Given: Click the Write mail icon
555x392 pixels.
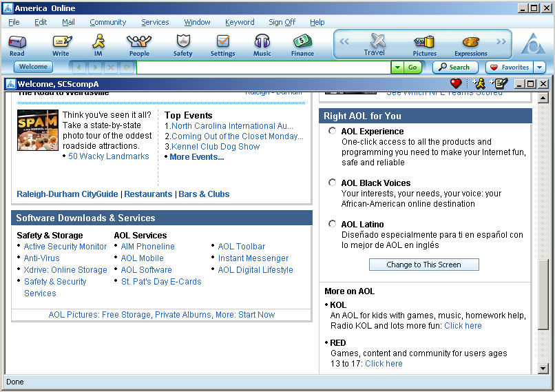Looking at the screenshot, I should pyautogui.click(x=61, y=42).
